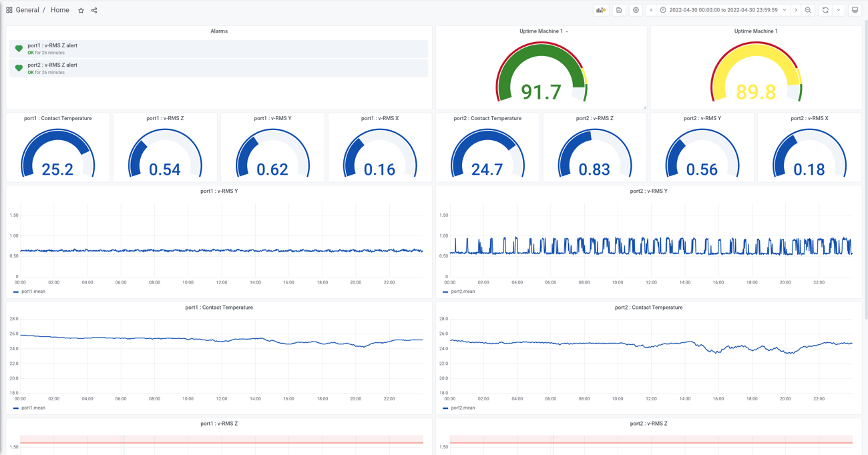Open the port1 : v-RMS Y gauge panel title
Screen dimensions: 868x455
[x=272, y=118]
